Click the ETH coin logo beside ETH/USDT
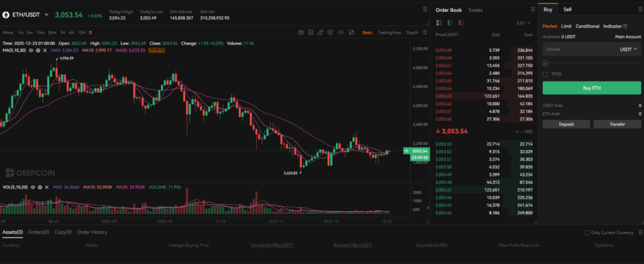Image resolution: width=644 pixels, height=264 pixels. (x=6, y=14)
